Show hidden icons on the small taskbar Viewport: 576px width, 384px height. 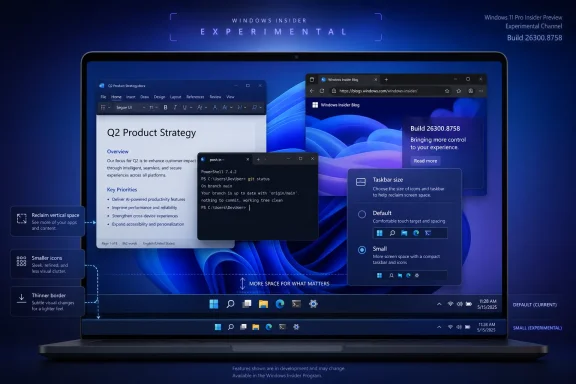coord(439,327)
